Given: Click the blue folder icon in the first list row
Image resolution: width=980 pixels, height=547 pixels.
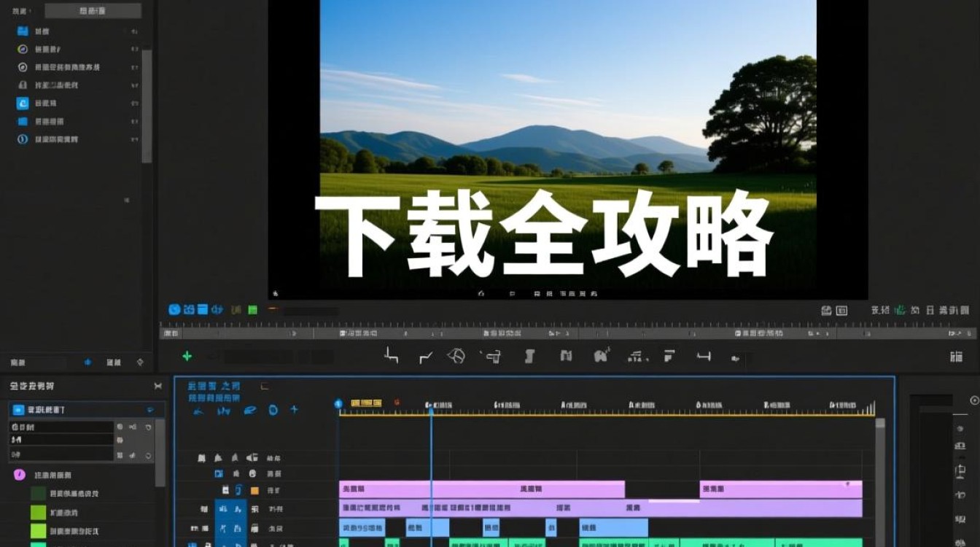Looking at the screenshot, I should tap(23, 31).
